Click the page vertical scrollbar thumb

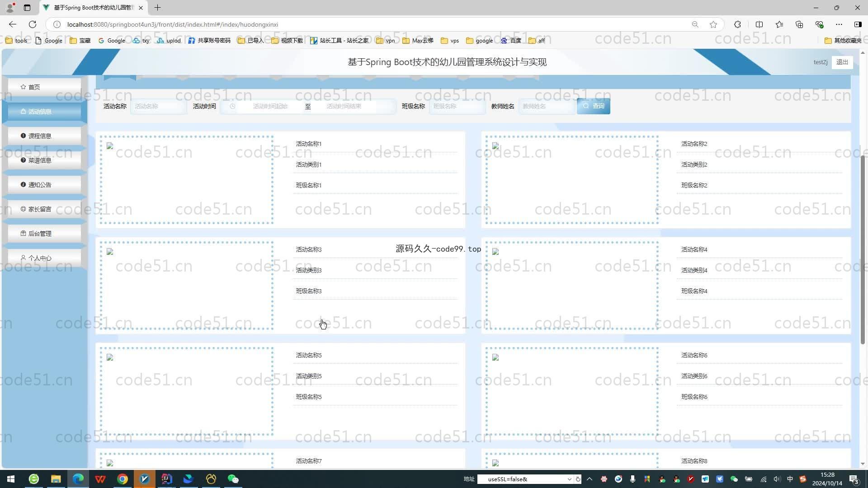(x=863, y=250)
